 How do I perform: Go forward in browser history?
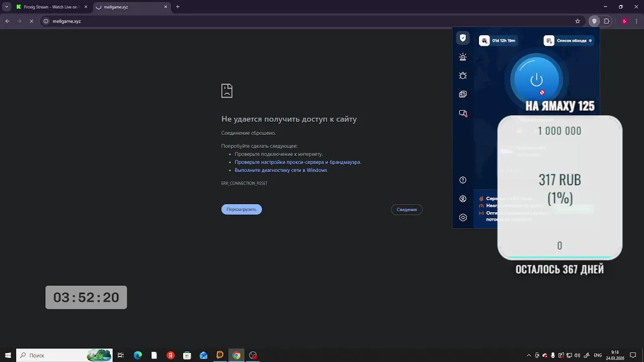19,21
